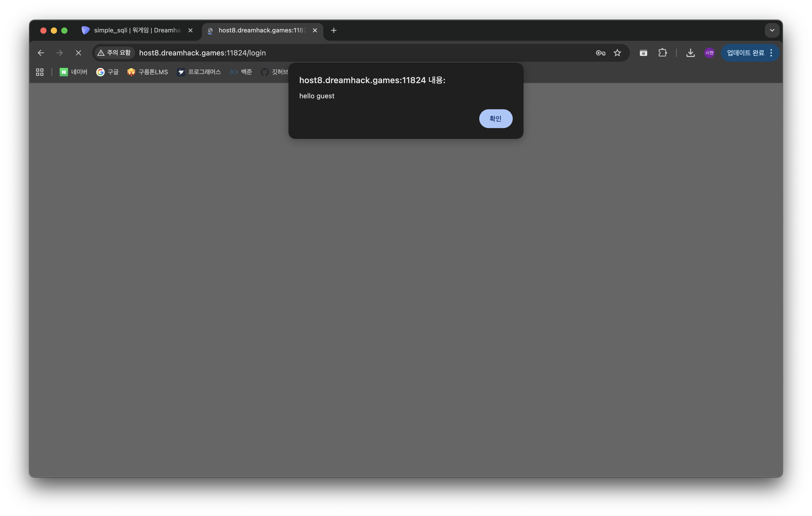Go back using the back arrow
The width and height of the screenshot is (812, 516).
point(41,53)
